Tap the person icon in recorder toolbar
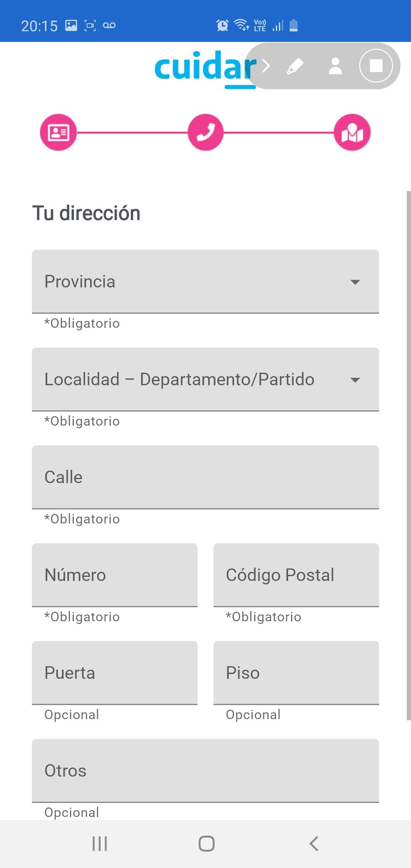The width and height of the screenshot is (411, 868). coord(335,66)
